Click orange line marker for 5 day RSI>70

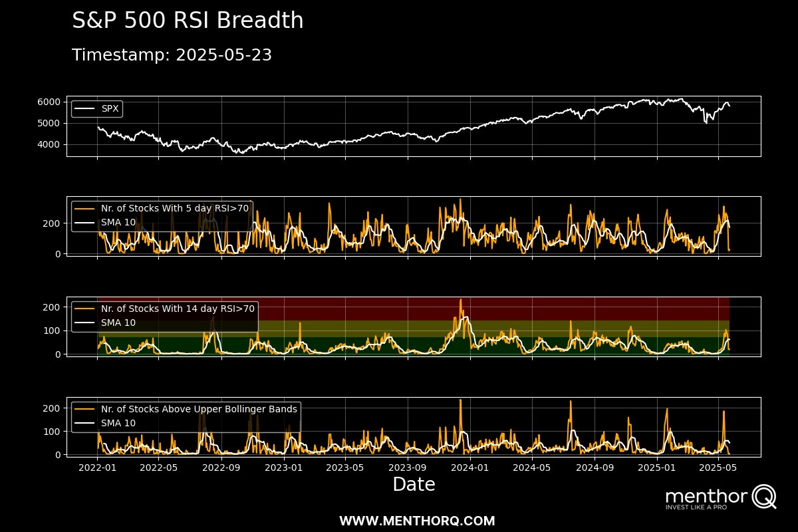(x=84, y=207)
